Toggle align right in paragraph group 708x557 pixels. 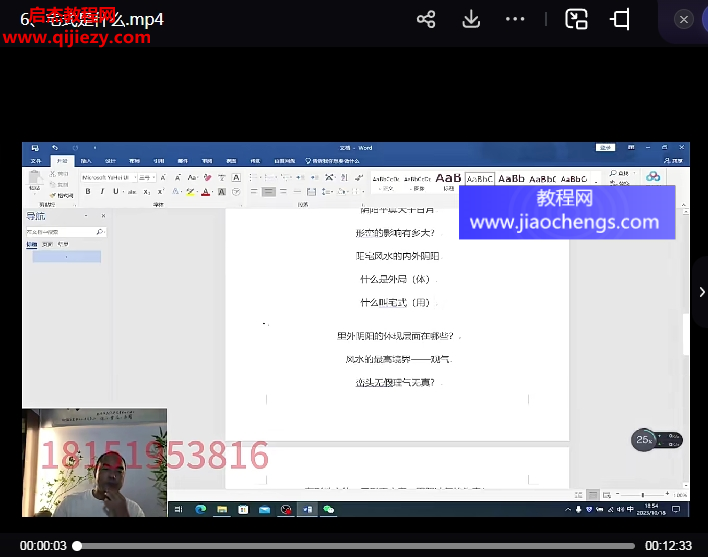pos(283,192)
